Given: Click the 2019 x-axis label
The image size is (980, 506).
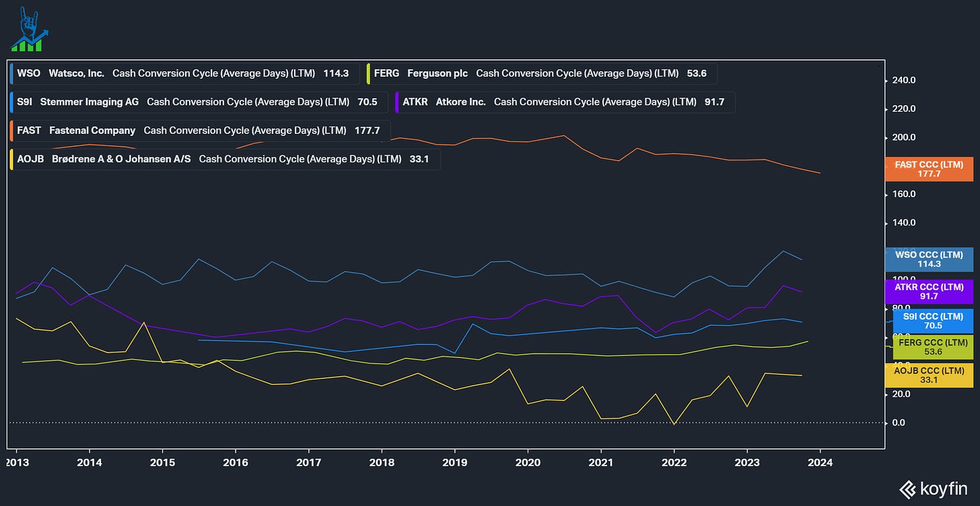Looking at the screenshot, I should [454, 463].
